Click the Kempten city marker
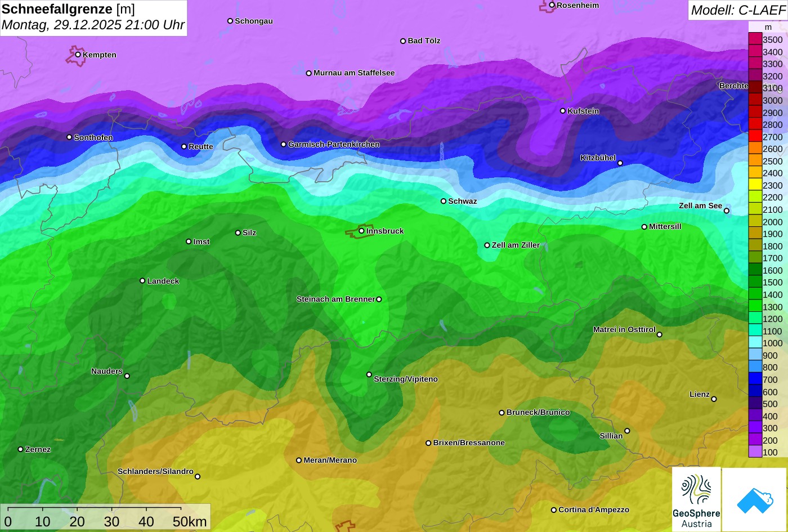This screenshot has width=788, height=532. point(78,55)
